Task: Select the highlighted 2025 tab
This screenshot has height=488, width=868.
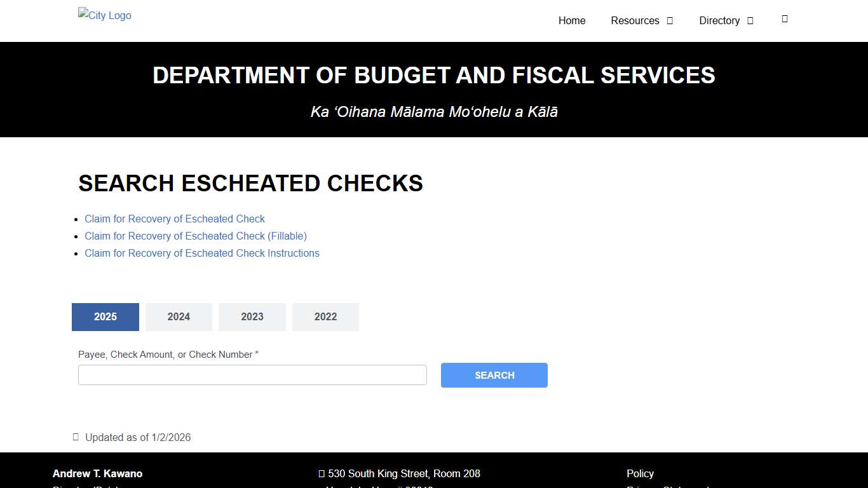Action: click(105, 316)
